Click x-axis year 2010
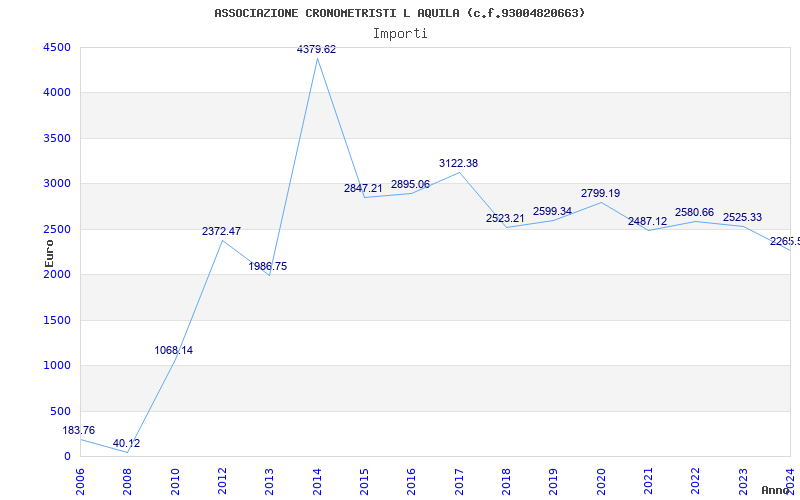800x500 pixels. (175, 482)
